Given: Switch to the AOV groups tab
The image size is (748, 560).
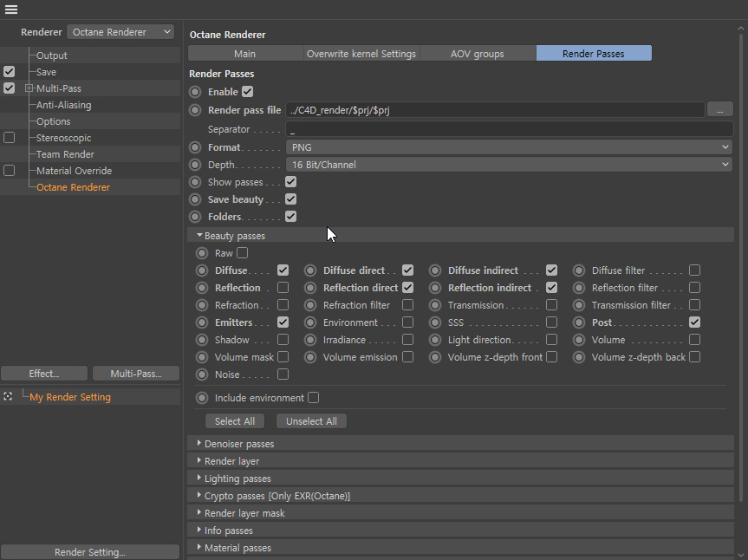Looking at the screenshot, I should click(478, 54).
